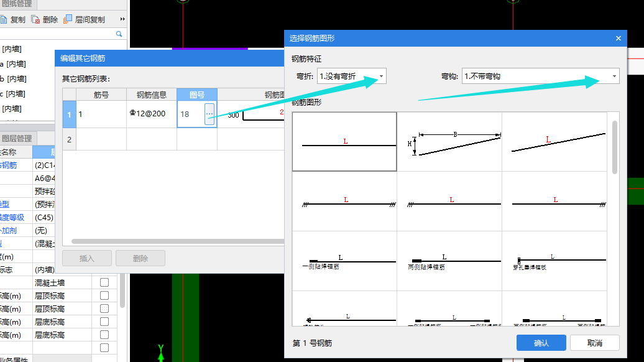Click the 图层管理 tab
This screenshot has width=644, height=362.
[x=17, y=139]
